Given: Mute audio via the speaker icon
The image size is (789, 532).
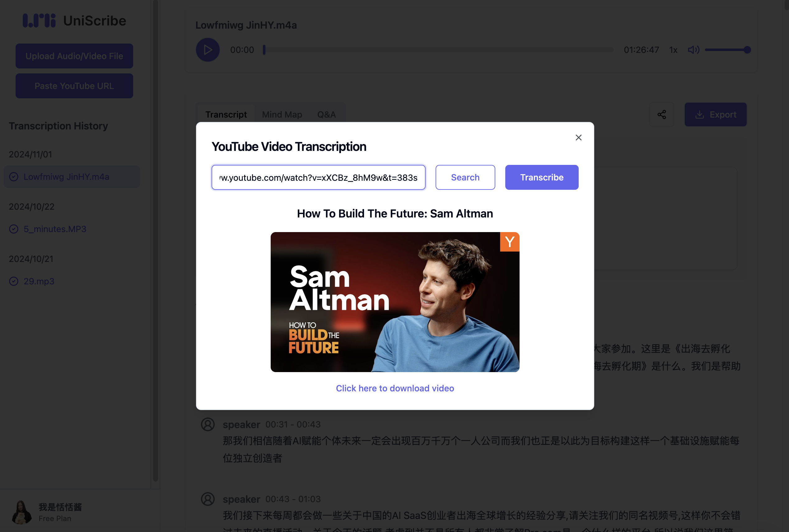Looking at the screenshot, I should tap(693, 50).
